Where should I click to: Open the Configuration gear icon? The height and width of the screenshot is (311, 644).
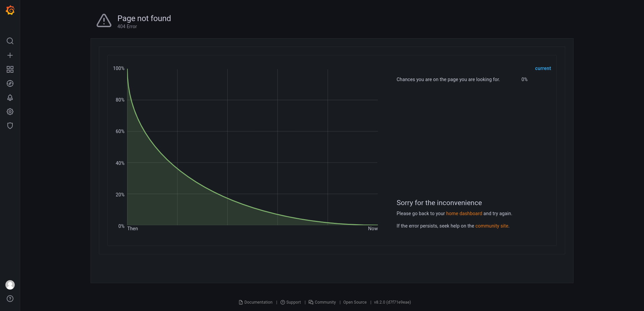coord(10,112)
